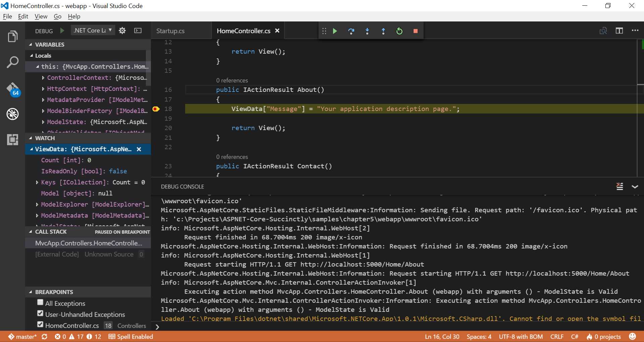Click the Step Into debug icon
The height and width of the screenshot is (342, 644).
(x=367, y=31)
